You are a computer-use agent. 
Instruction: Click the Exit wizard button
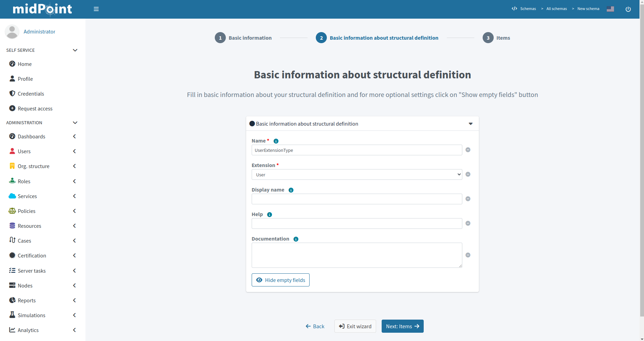tap(355, 326)
